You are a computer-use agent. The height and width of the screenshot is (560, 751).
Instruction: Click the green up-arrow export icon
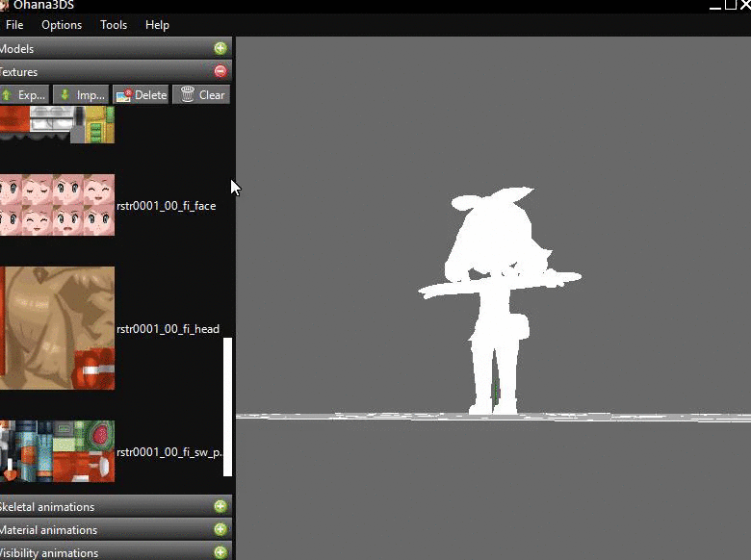point(7,94)
